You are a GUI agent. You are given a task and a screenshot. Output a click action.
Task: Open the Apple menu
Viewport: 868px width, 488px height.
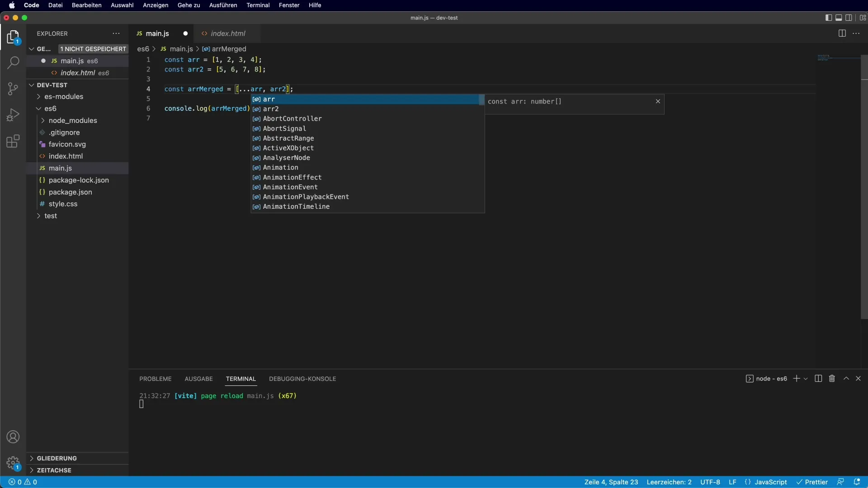(x=12, y=5)
